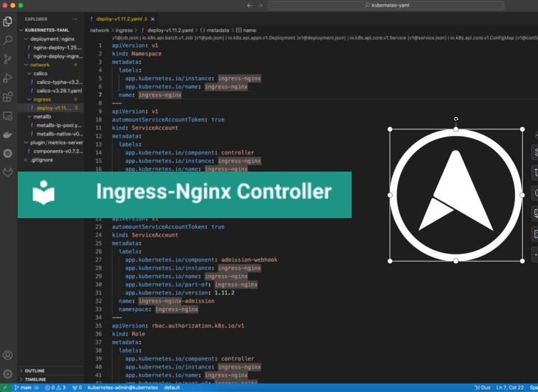
Task: Click the remote window indicator in status bar
Action: [x=5, y=387]
